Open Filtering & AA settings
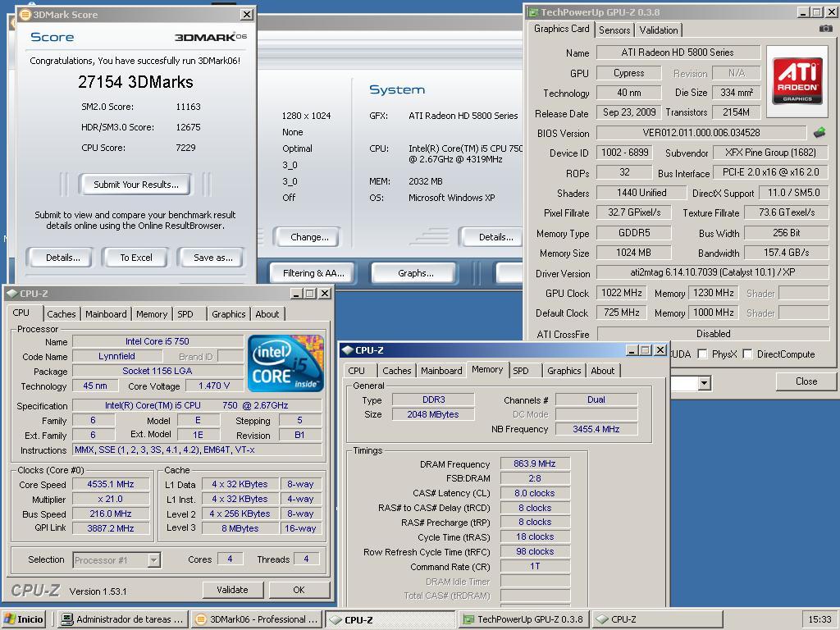840x630 pixels. tap(313, 273)
